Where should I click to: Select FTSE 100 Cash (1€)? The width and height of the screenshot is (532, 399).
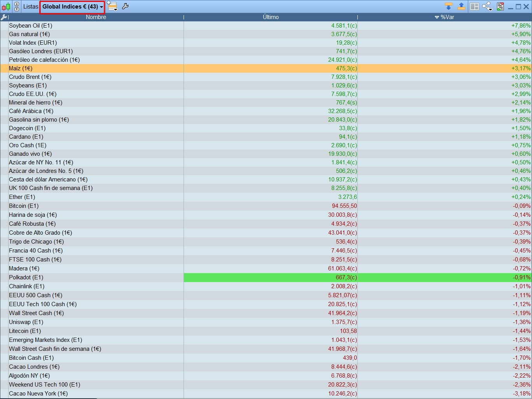pos(35,260)
